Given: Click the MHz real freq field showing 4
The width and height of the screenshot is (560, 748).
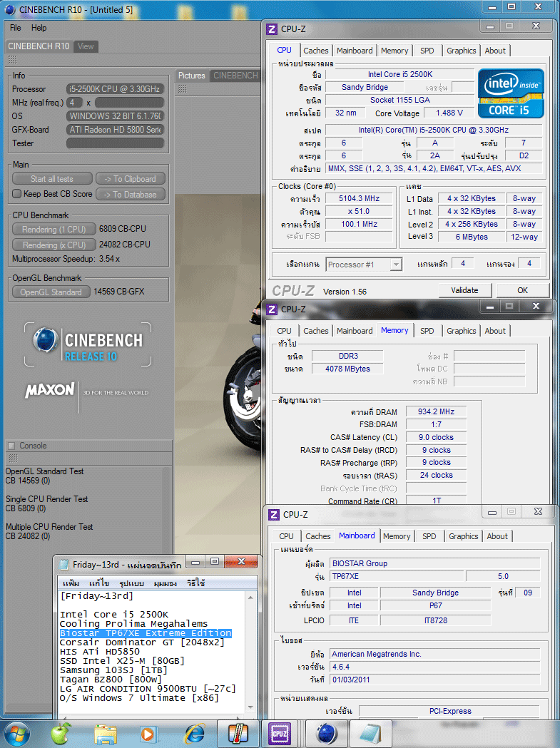Looking at the screenshot, I should click(74, 103).
